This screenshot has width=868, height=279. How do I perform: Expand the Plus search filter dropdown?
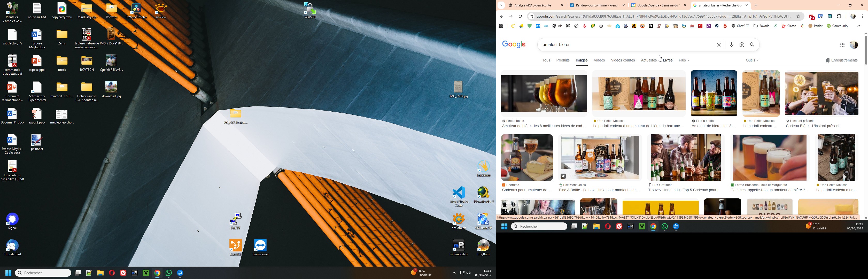coord(684,60)
